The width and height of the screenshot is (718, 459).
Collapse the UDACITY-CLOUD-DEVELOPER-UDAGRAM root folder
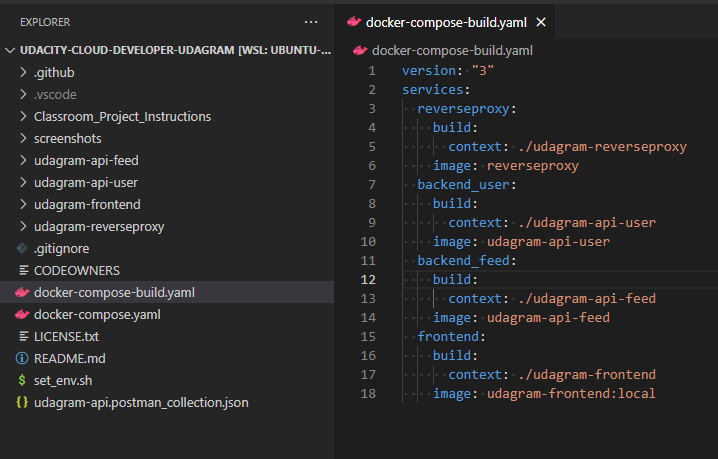pos(10,50)
